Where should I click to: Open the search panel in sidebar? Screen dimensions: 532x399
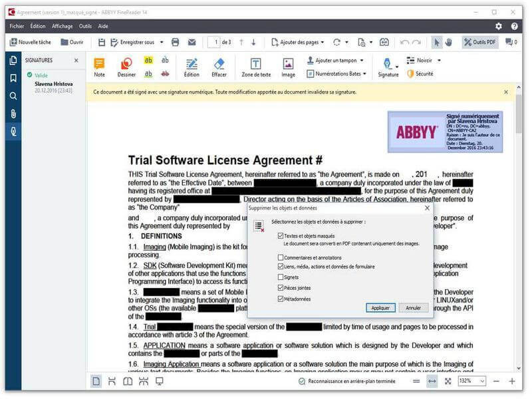[x=13, y=96]
